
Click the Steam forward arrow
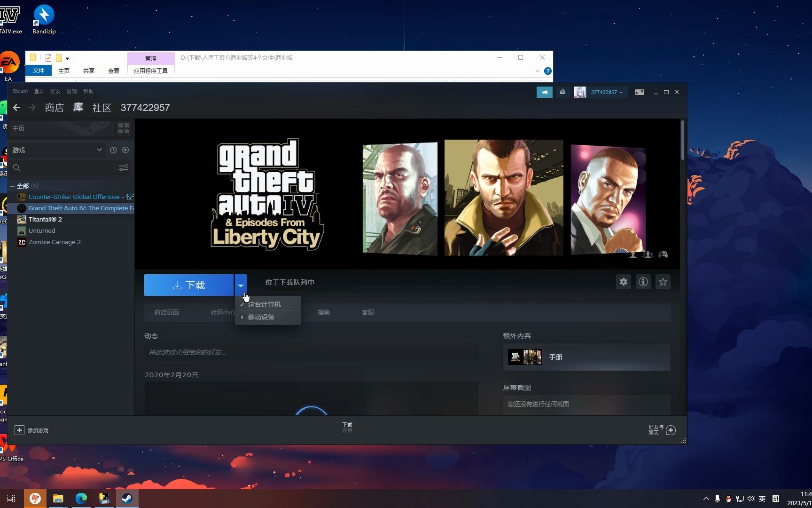[32, 108]
